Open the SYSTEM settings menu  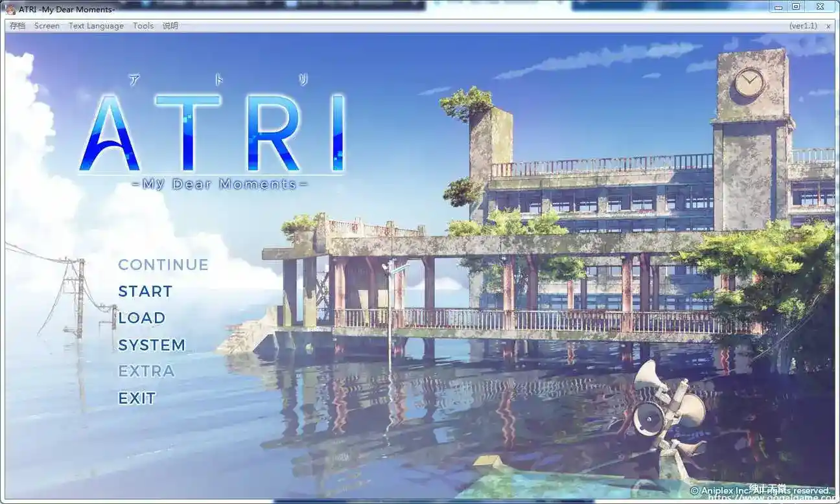coord(152,345)
